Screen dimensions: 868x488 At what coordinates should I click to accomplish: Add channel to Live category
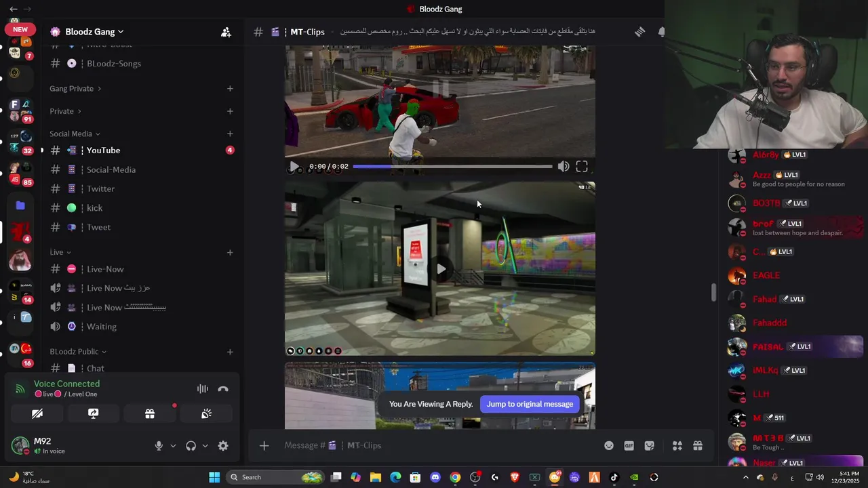[230, 252]
